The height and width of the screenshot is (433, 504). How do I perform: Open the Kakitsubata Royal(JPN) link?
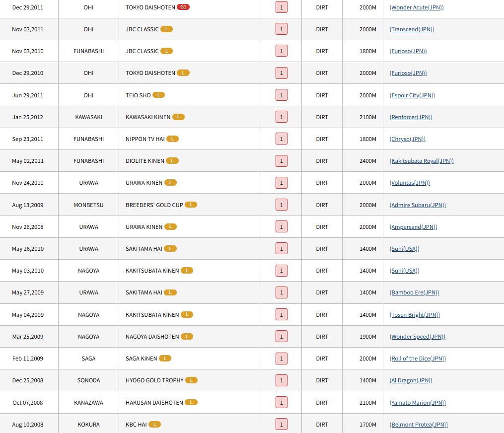click(x=422, y=161)
